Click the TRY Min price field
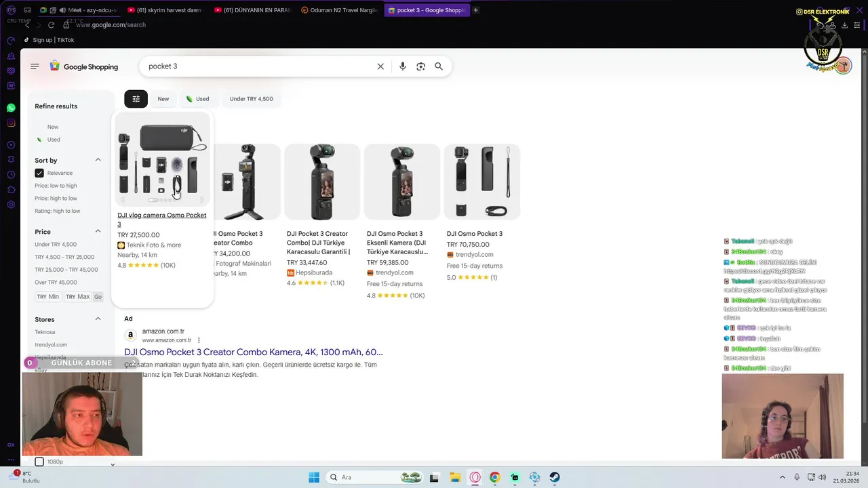 pos(48,297)
